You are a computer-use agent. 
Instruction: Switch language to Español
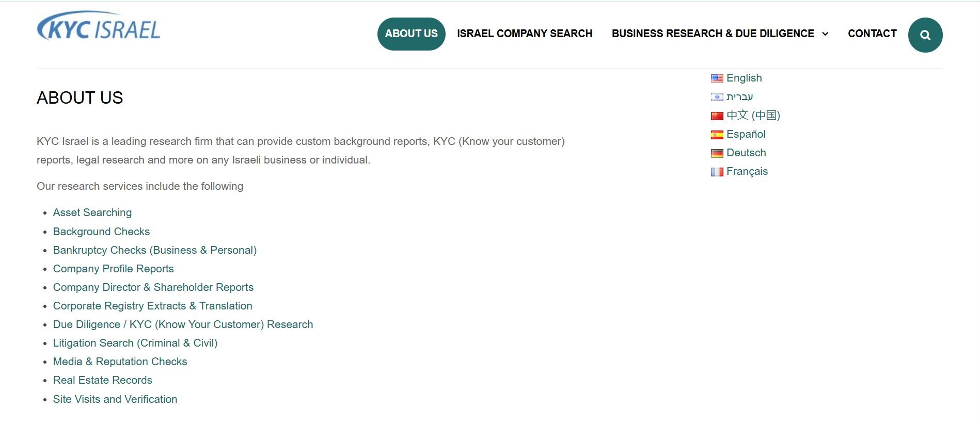[746, 134]
